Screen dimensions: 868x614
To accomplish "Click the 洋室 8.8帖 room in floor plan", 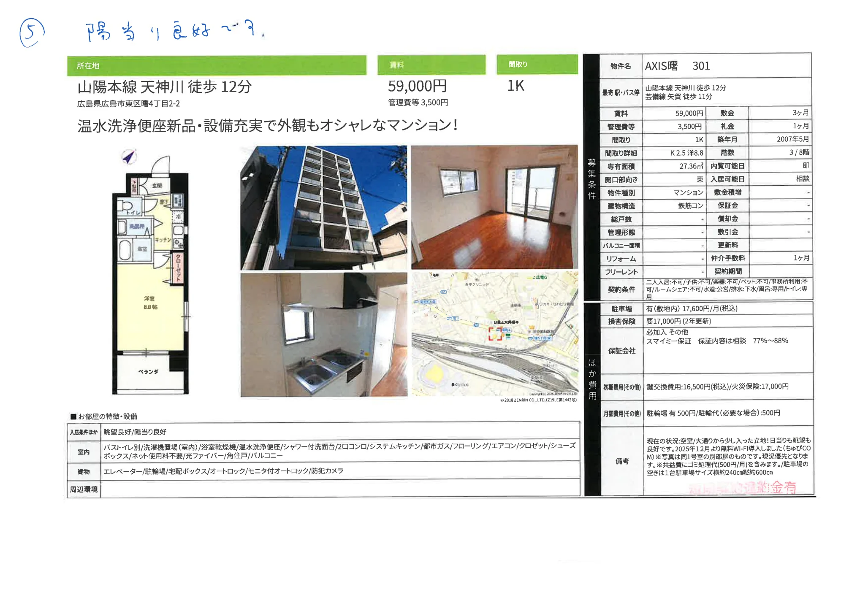I will point(150,303).
